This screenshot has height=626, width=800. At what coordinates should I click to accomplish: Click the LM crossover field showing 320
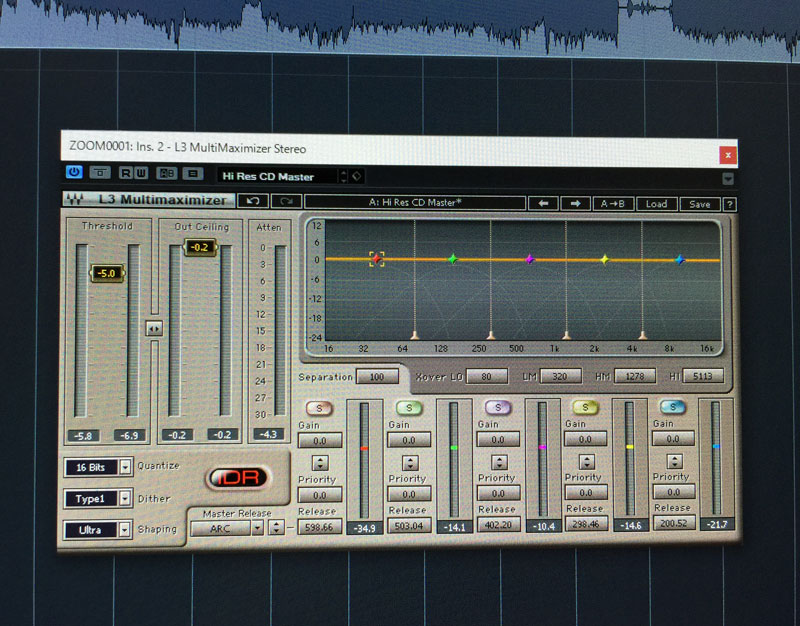[560, 376]
